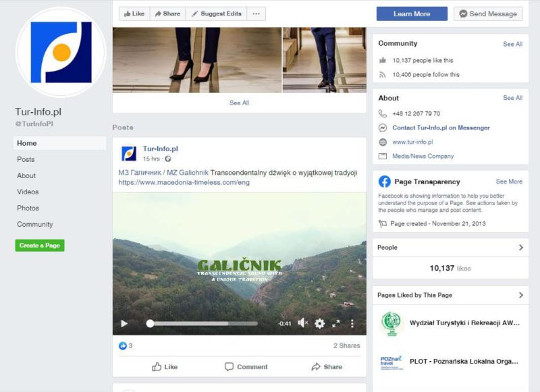Click the video progress slider handle
This screenshot has width=540, height=392.
coord(150,323)
